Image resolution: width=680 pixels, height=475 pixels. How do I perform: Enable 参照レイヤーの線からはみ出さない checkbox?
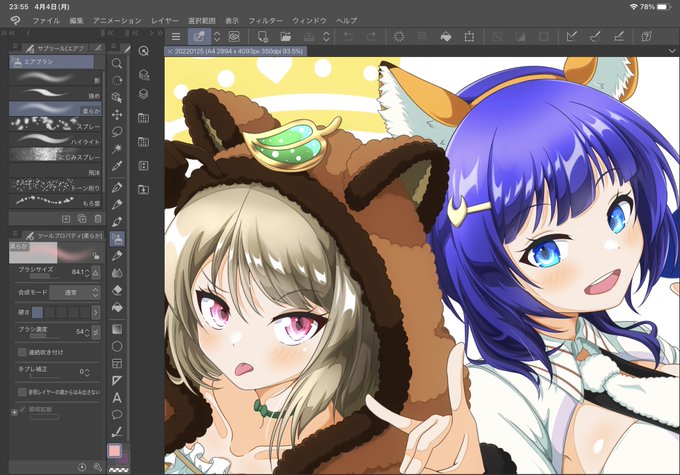(22, 392)
